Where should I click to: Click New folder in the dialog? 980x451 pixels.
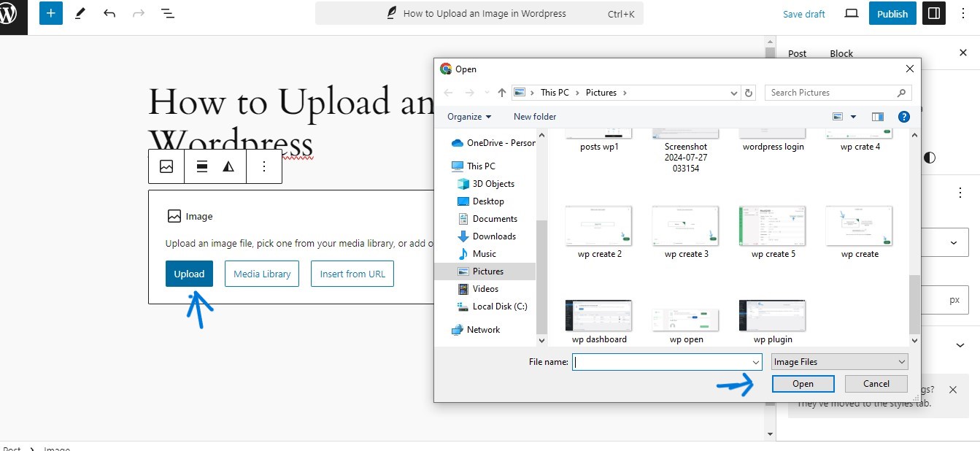coord(535,116)
